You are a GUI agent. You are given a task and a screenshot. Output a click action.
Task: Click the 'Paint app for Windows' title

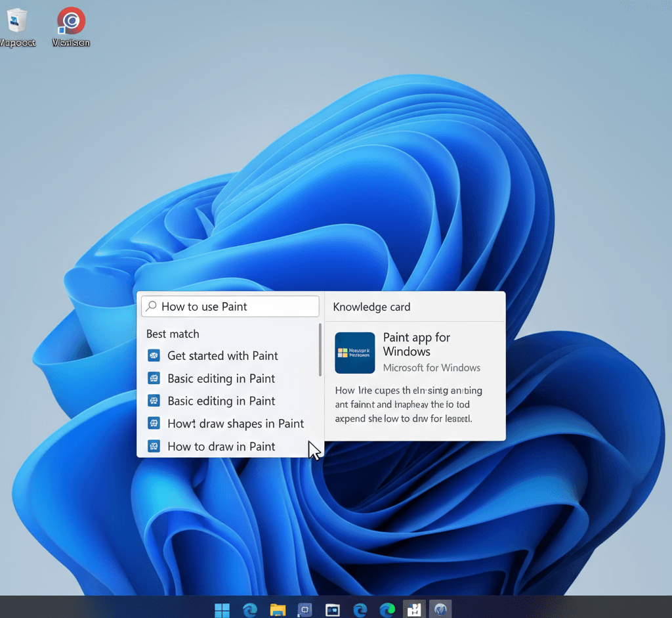(x=416, y=344)
